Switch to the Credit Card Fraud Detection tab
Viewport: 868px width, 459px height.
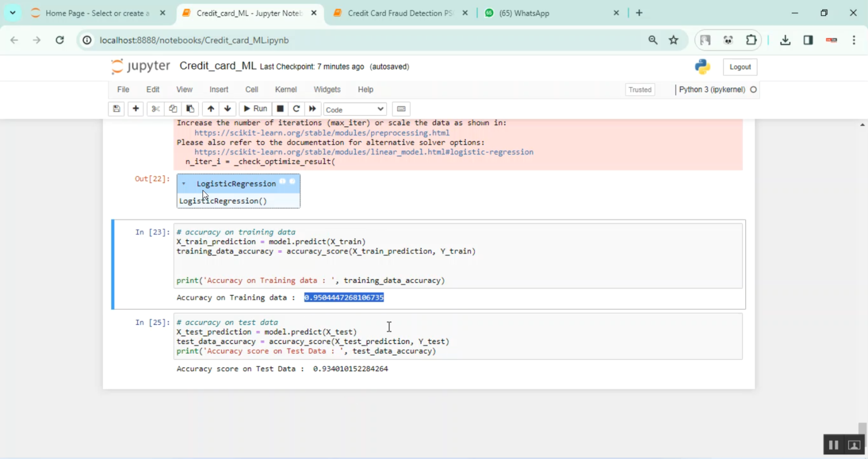click(x=400, y=13)
